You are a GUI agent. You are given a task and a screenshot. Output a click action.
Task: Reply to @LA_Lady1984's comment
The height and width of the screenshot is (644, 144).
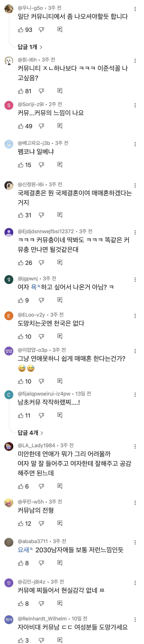pos(60,486)
